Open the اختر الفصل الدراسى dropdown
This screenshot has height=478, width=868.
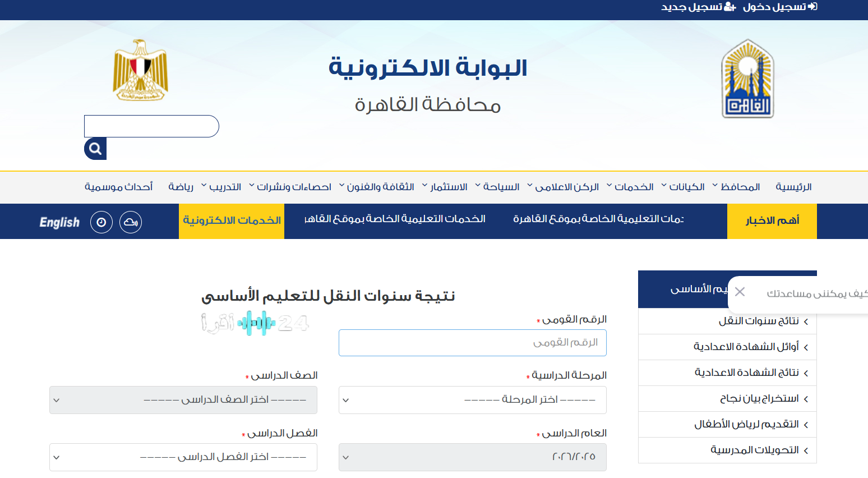click(183, 457)
